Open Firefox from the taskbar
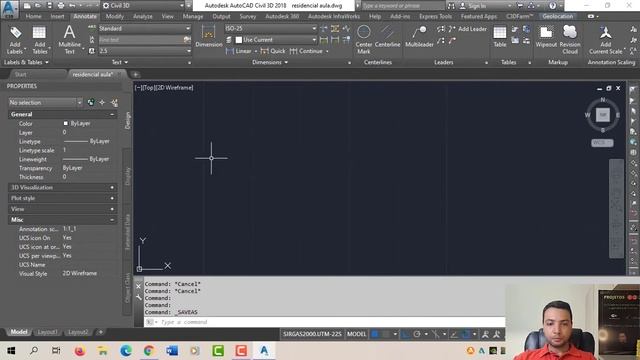Screen dimensions: 640x360 [80, 351]
